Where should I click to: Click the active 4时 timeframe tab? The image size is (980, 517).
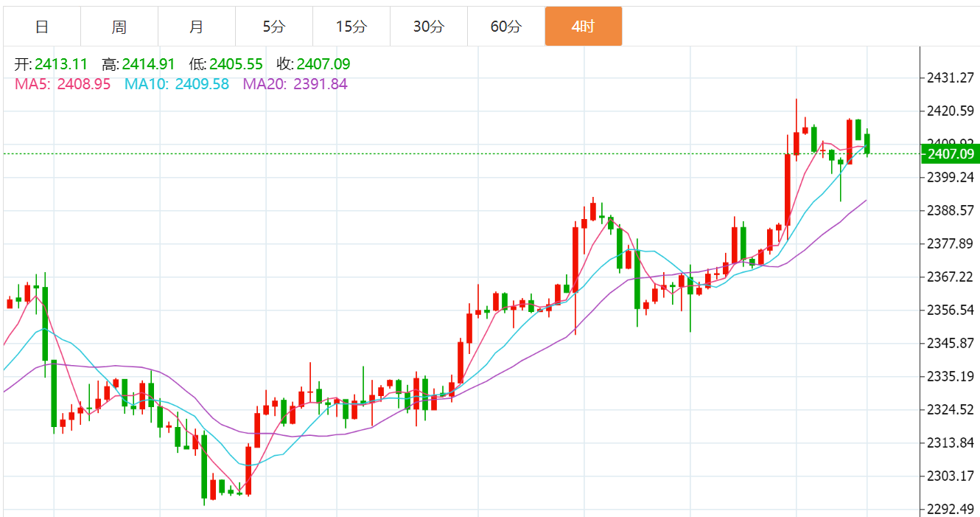coord(584,27)
